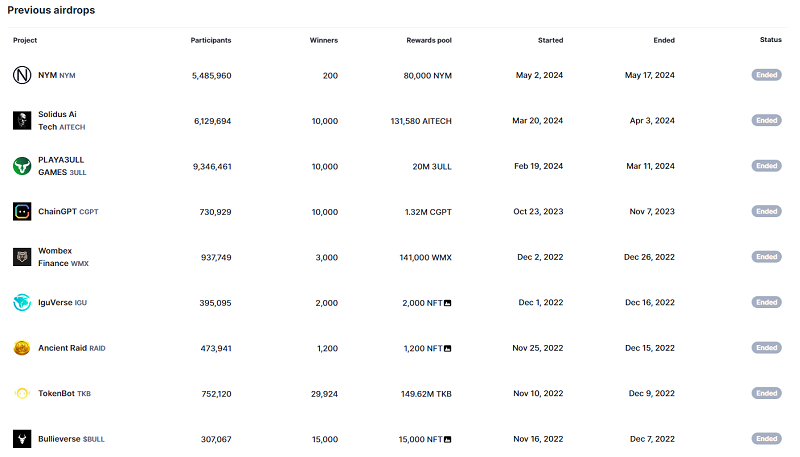Click the Ended status badge for NYM
The height and width of the screenshot is (457, 800).
pos(766,75)
